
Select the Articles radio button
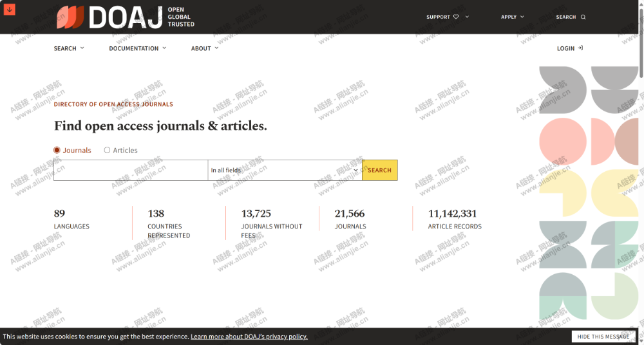click(x=107, y=151)
